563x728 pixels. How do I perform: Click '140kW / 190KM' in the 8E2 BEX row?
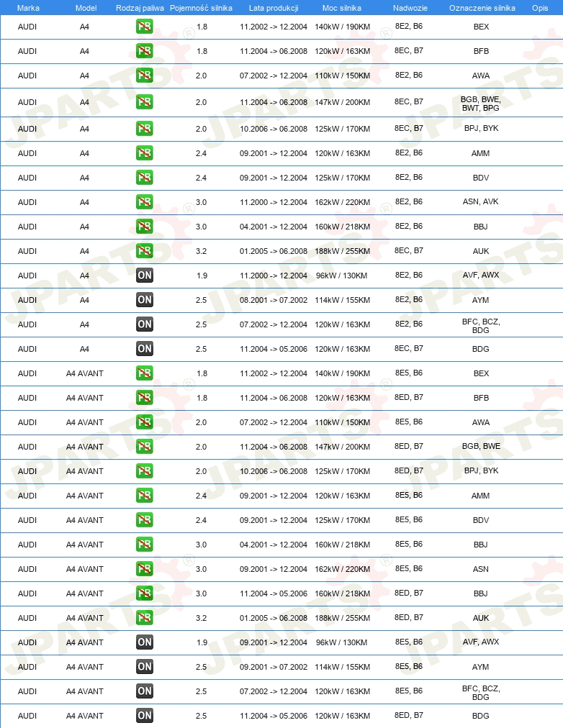point(343,27)
